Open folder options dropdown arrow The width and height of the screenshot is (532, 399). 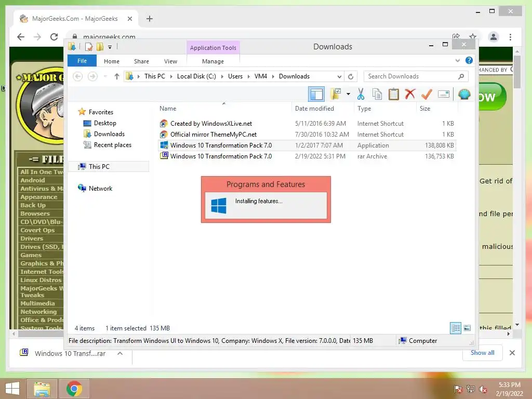pyautogui.click(x=348, y=94)
